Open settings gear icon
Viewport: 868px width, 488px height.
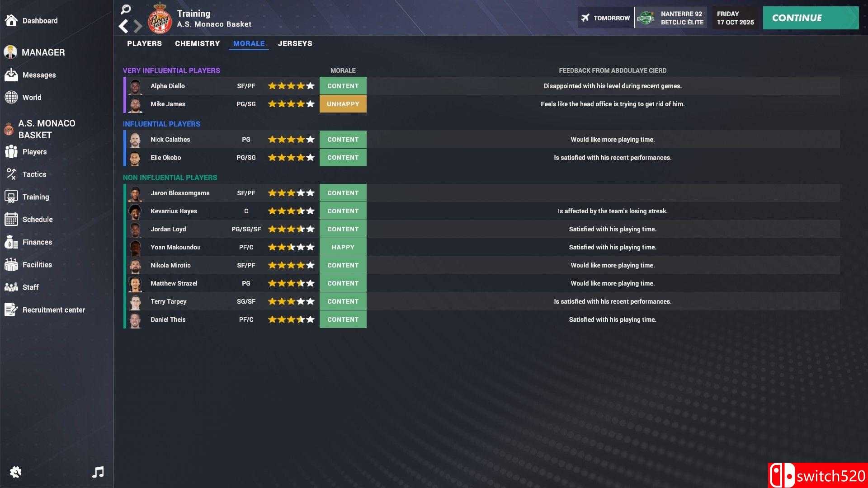[x=15, y=472]
